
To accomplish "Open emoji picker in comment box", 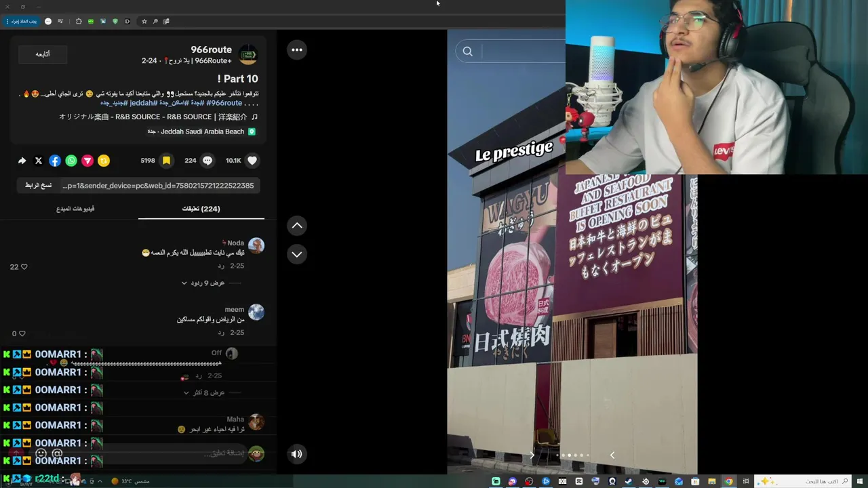I will (x=41, y=453).
